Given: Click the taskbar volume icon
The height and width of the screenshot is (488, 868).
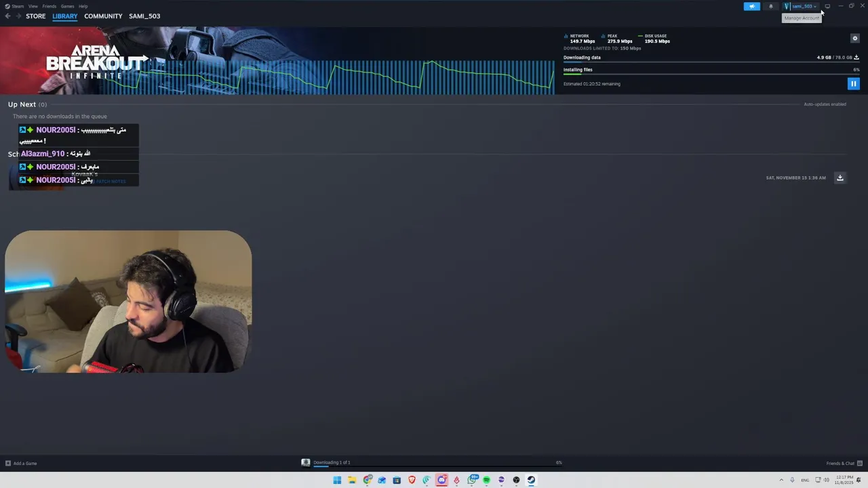Looking at the screenshot, I should tap(827, 480).
